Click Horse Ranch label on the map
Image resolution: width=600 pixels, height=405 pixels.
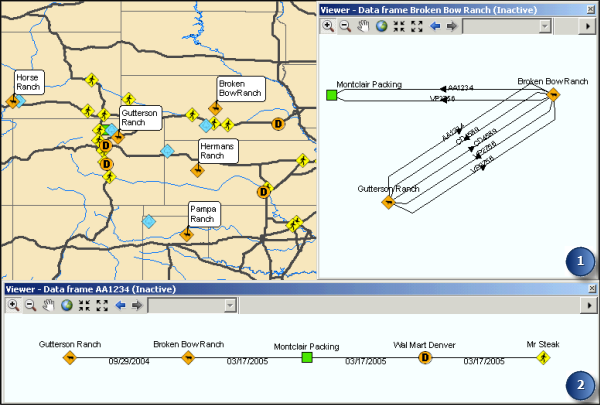click(x=29, y=82)
